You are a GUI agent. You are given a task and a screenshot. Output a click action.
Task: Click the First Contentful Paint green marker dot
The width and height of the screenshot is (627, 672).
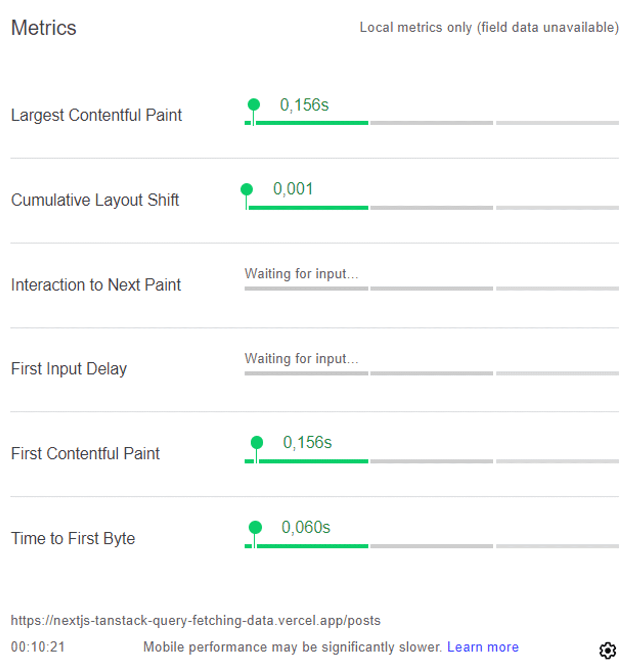click(x=257, y=442)
